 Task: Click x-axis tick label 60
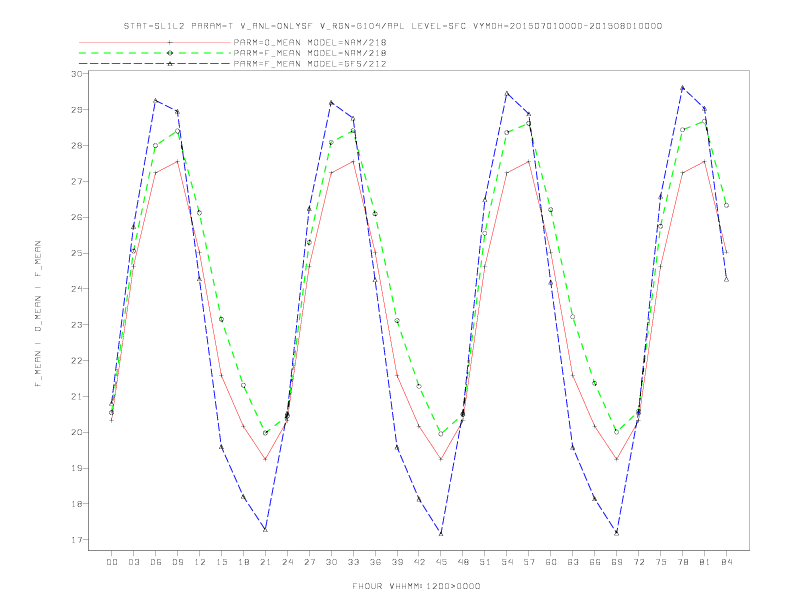[551, 562]
